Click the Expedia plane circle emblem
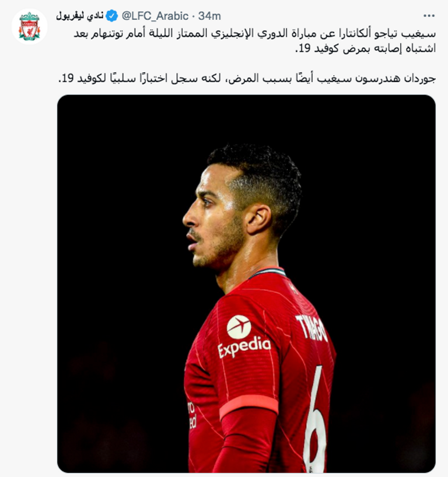The image size is (448, 477). (x=239, y=327)
